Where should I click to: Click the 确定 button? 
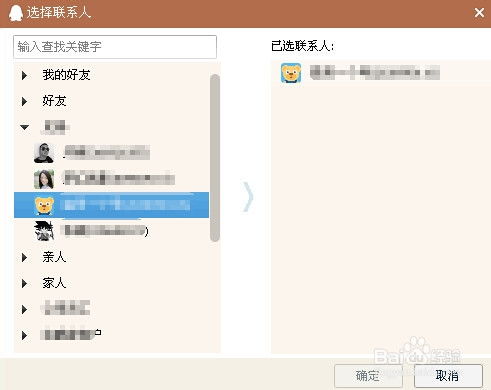click(368, 376)
